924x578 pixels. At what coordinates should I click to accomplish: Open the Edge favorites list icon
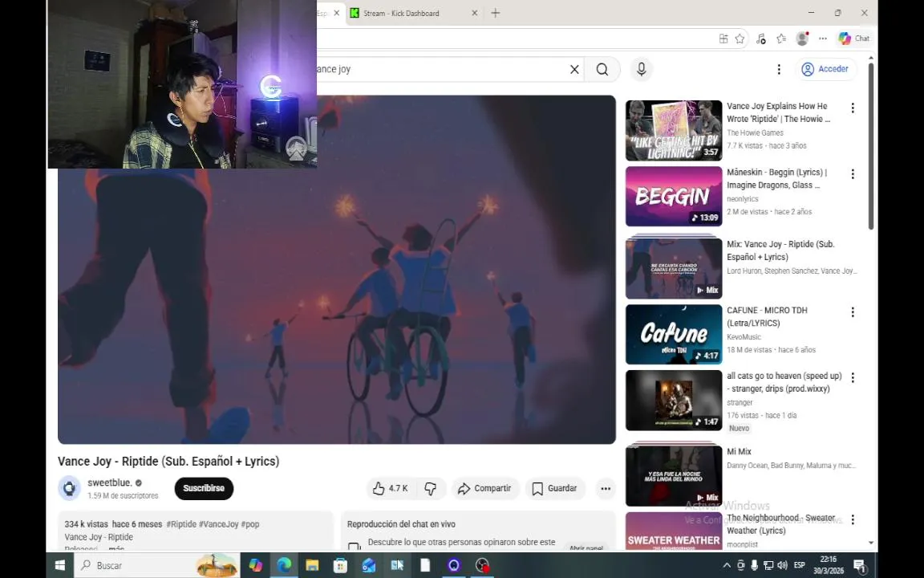tap(781, 39)
